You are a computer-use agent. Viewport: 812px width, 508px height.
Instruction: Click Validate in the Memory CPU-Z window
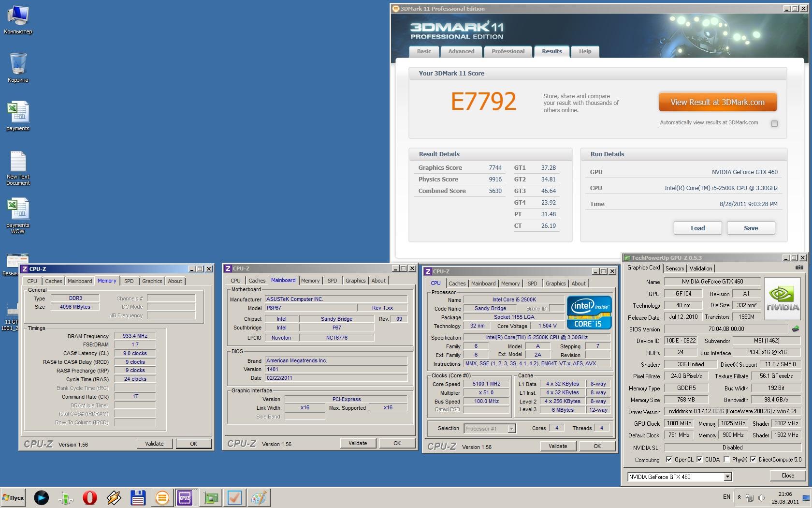(x=154, y=444)
